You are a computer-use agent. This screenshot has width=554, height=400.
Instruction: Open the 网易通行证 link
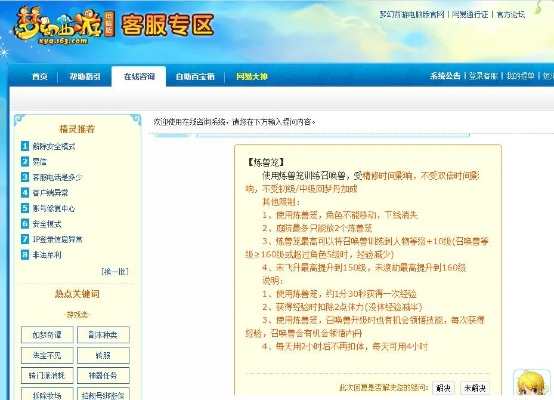click(470, 14)
